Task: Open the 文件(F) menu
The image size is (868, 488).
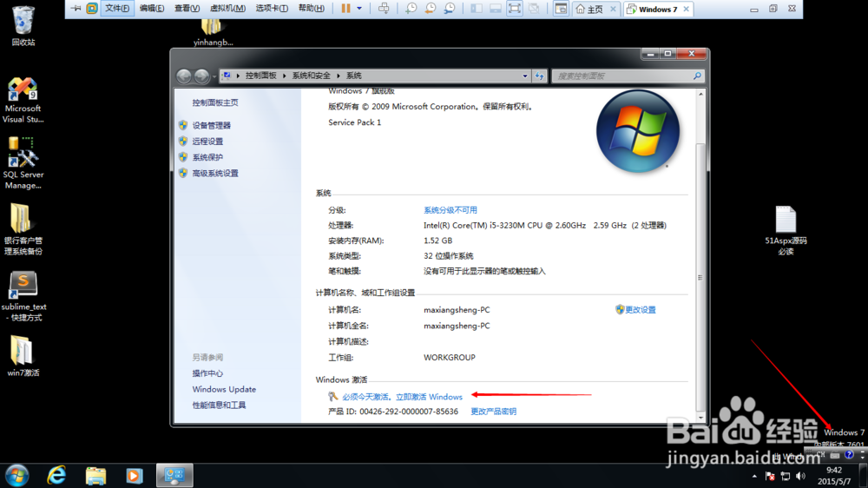Action: point(117,9)
